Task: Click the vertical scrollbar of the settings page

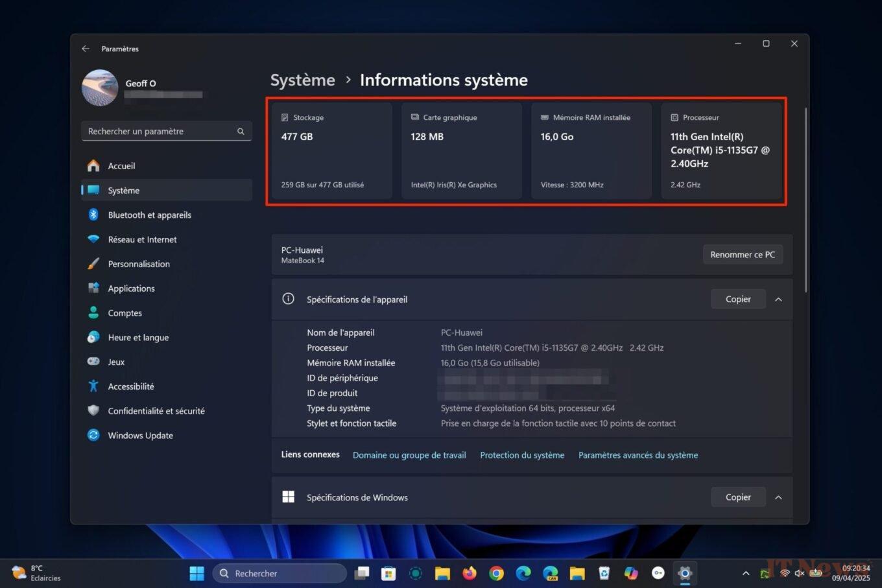Action: (805, 200)
